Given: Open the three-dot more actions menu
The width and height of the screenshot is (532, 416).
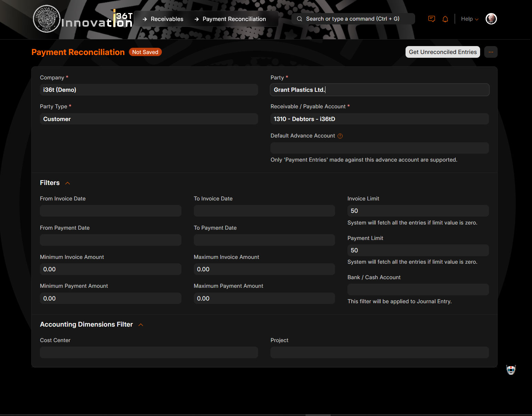Looking at the screenshot, I should (x=490, y=52).
